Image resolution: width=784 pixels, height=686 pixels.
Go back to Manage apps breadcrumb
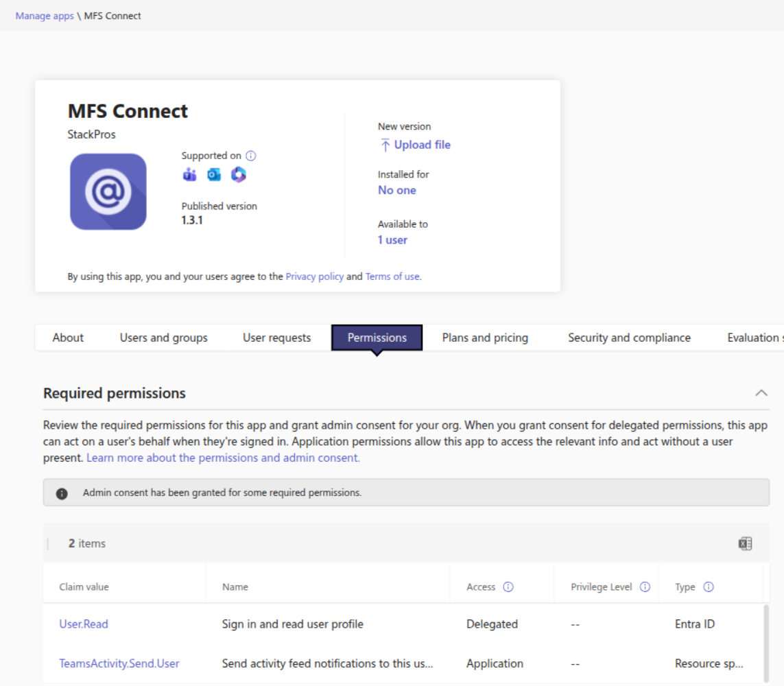[x=45, y=16]
